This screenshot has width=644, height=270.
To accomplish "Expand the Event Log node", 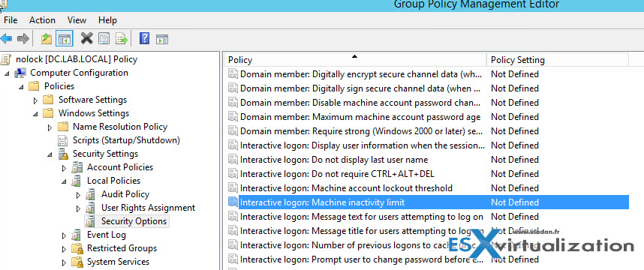I will [x=64, y=236].
